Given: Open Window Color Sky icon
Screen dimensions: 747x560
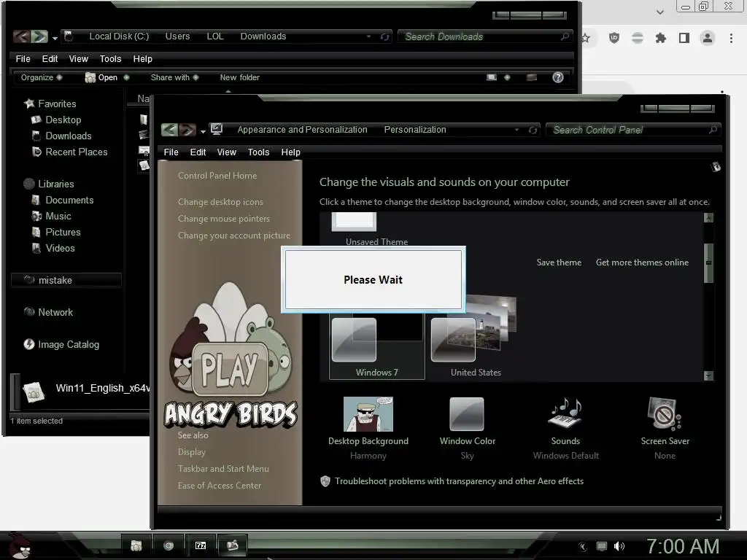Looking at the screenshot, I should click(x=467, y=414).
